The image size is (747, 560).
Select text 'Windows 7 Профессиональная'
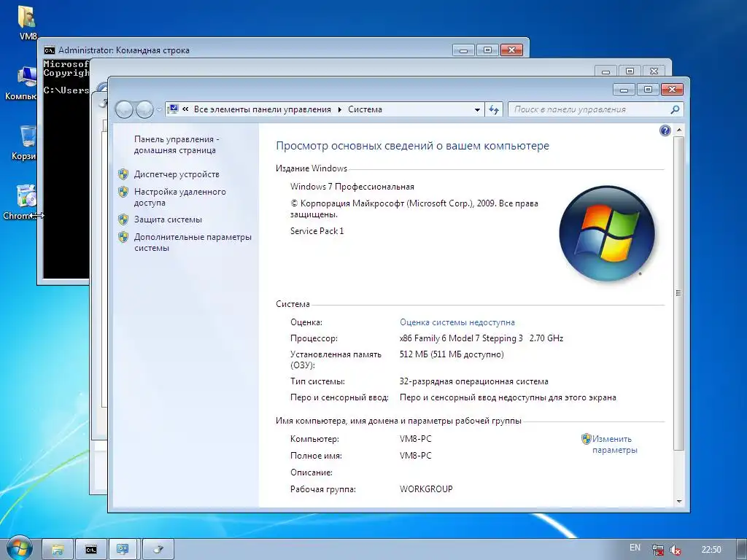point(352,187)
